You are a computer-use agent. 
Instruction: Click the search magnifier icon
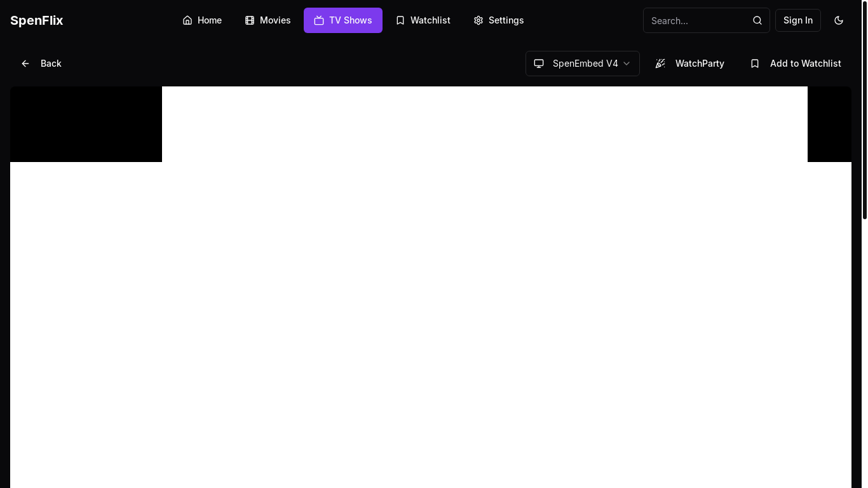[757, 20]
